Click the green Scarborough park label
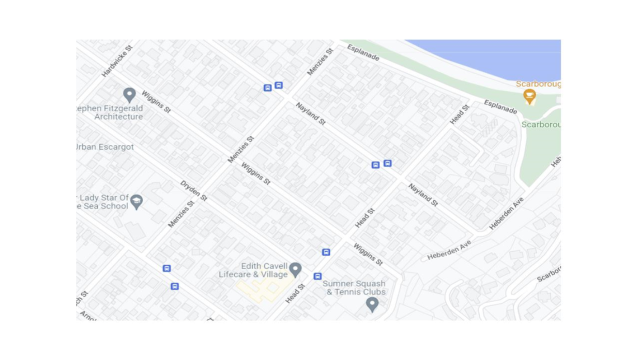 coord(541,125)
